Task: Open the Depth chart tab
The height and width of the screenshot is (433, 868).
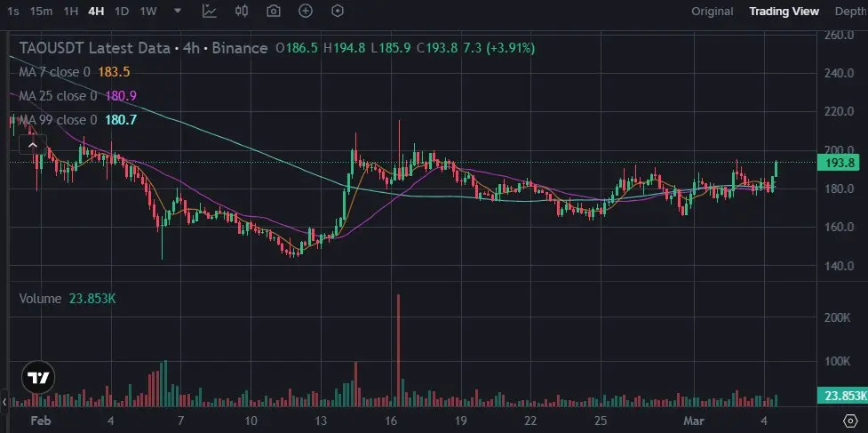Action: pyautogui.click(x=851, y=11)
